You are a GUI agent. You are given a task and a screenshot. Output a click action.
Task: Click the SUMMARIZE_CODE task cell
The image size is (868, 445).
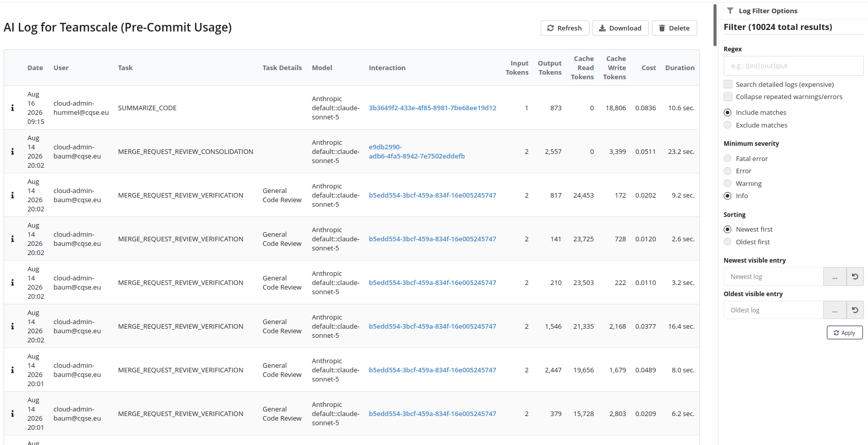coord(147,108)
